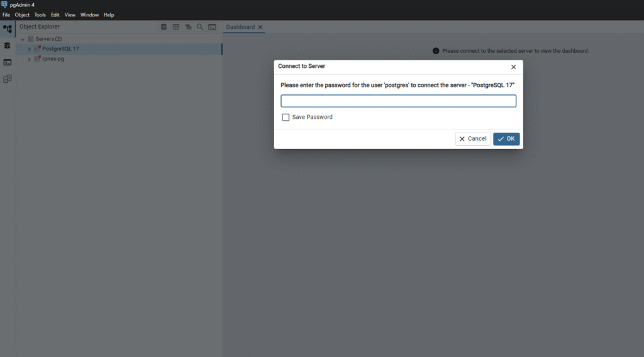Open the Query Tool Workspace sidebar icon
The height and width of the screenshot is (357, 644).
pyautogui.click(x=8, y=46)
